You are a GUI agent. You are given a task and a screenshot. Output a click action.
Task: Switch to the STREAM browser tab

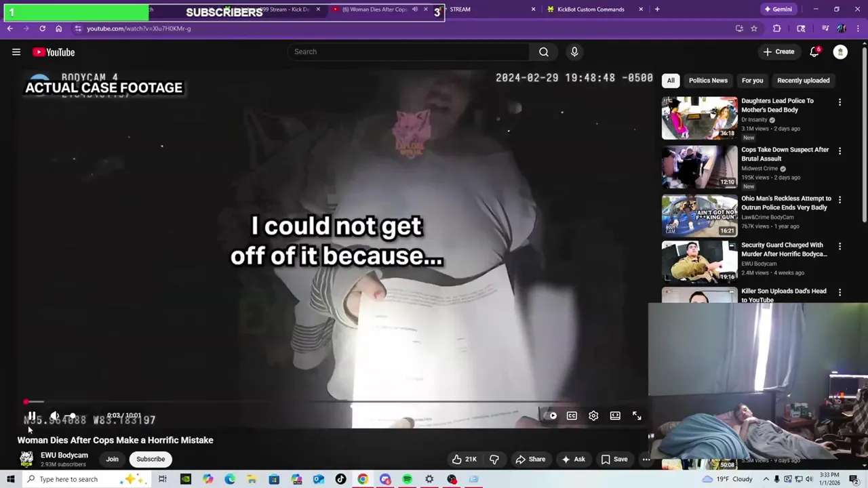(488, 9)
